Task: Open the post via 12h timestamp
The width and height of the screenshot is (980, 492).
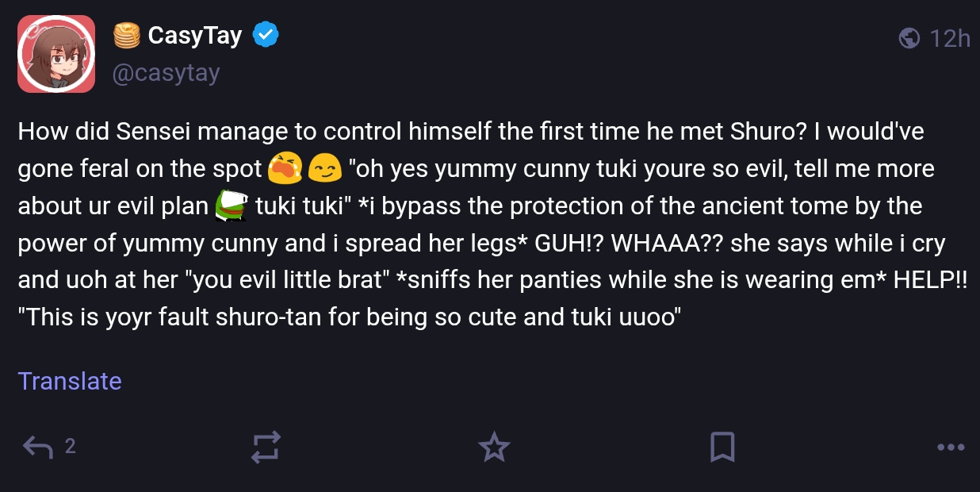Action: pyautogui.click(x=949, y=37)
